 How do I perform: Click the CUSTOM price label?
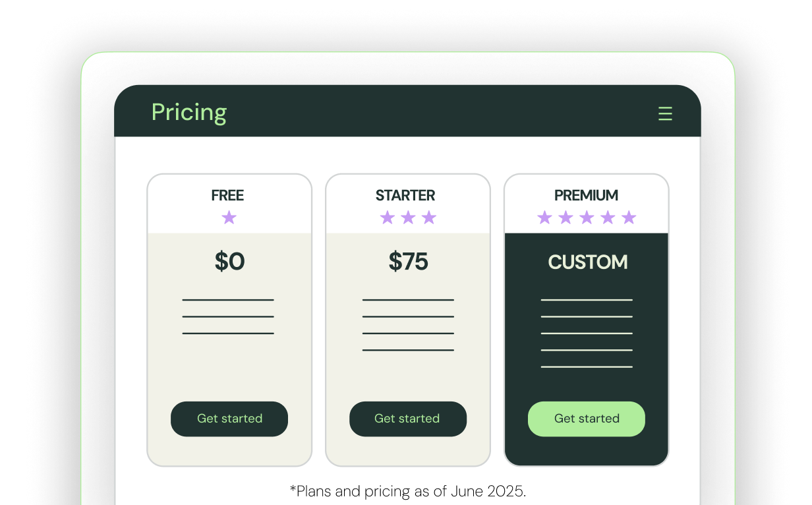click(x=588, y=262)
